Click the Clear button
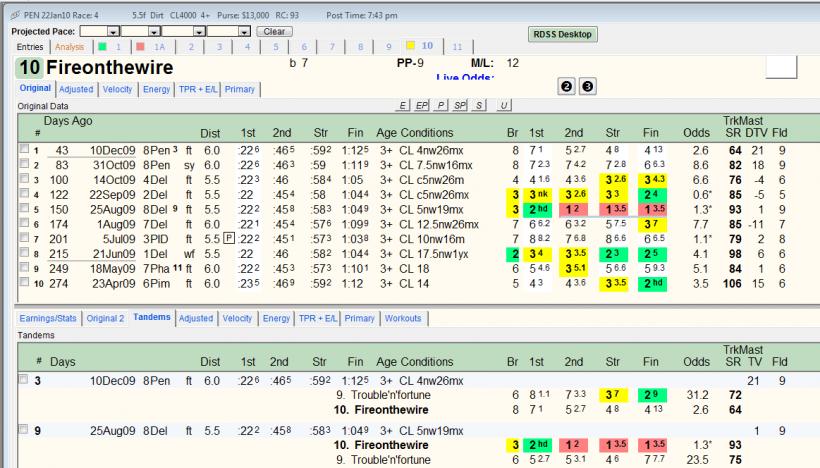Screen dimensions: 820x468 point(274,31)
